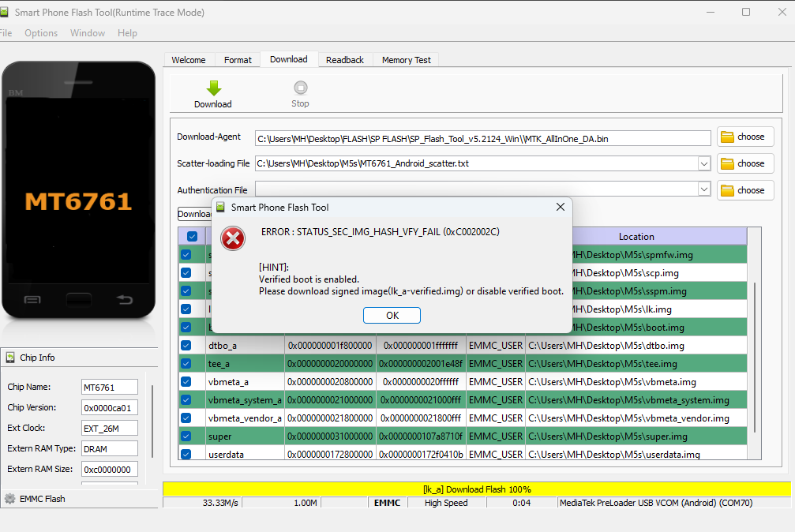
Task: Close the Smart Phone Flash Tool error dialog
Action: pos(561,207)
